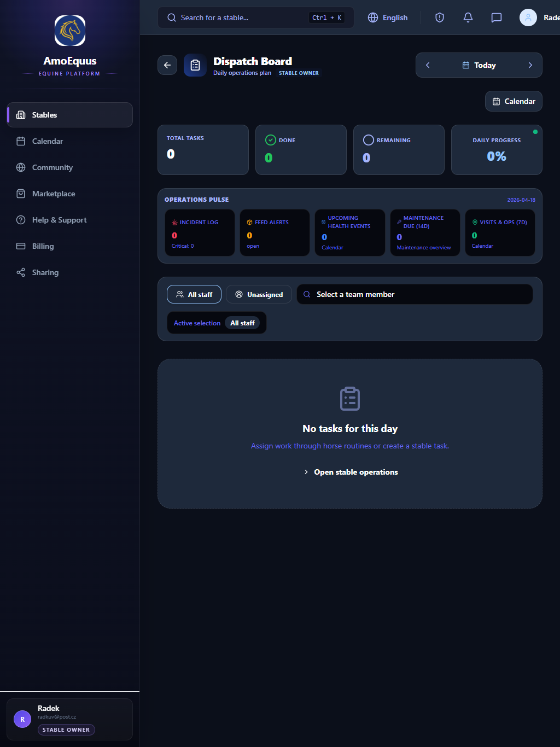Click the Radek profile avatar in sidebar
The height and width of the screenshot is (747, 560).
coord(22,719)
